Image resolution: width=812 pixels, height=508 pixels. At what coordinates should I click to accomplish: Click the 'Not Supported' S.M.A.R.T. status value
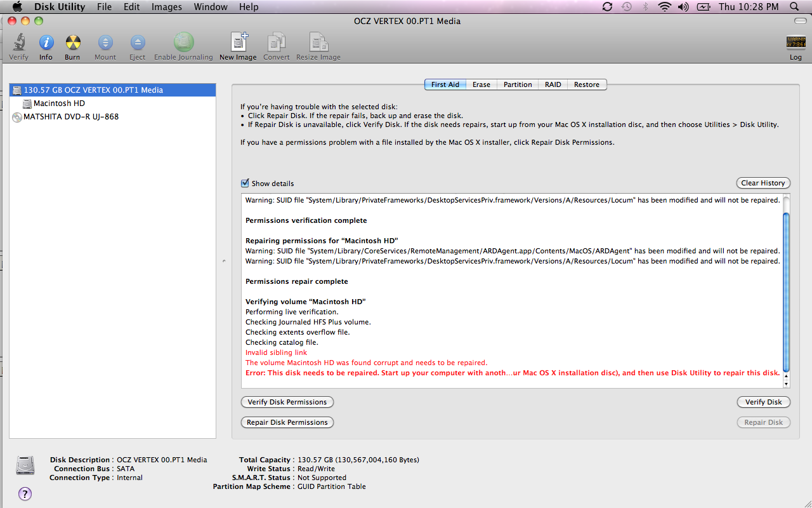pyautogui.click(x=322, y=478)
